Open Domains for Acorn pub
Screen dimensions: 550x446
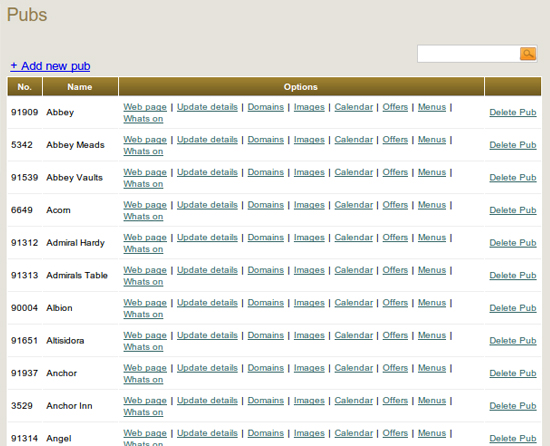point(266,205)
